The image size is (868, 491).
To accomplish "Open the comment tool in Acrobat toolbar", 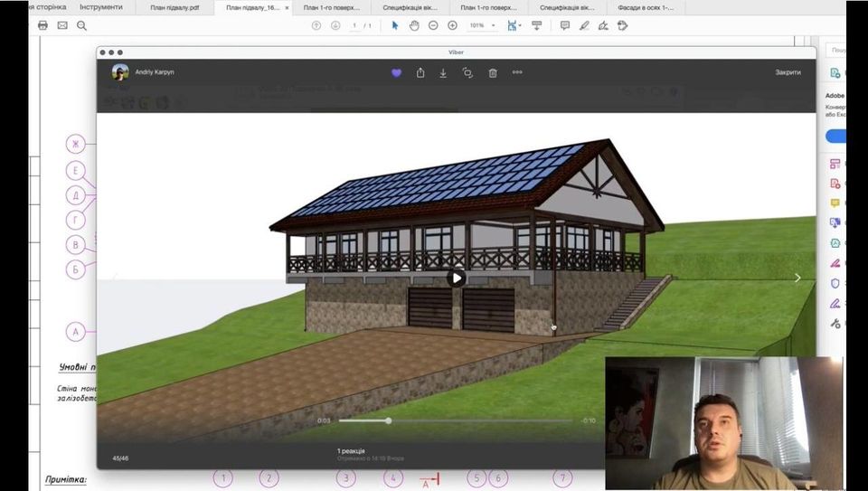I will (565, 25).
